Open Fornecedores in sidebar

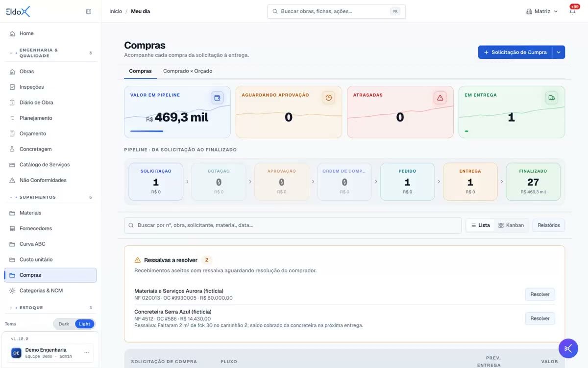(x=50, y=229)
